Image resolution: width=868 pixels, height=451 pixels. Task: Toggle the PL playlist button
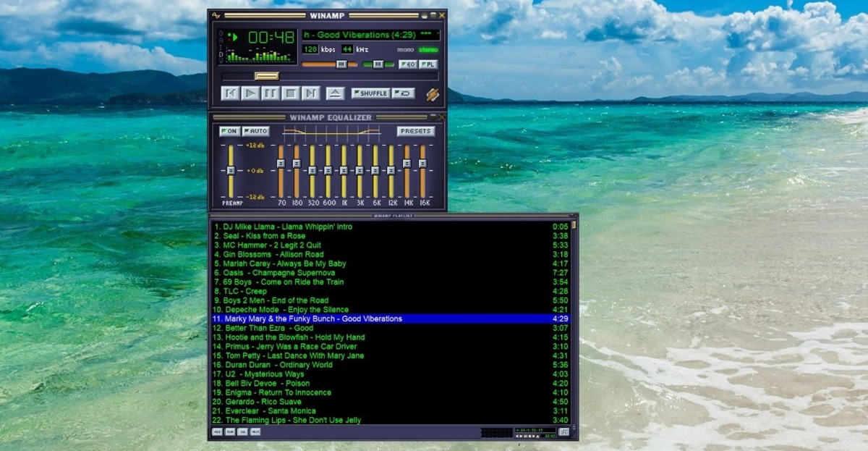coord(429,64)
